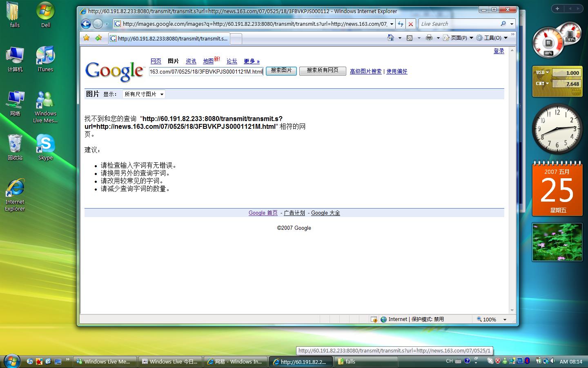The image size is (588, 368).
Task: Click the 更多 » link
Action: pyautogui.click(x=252, y=61)
